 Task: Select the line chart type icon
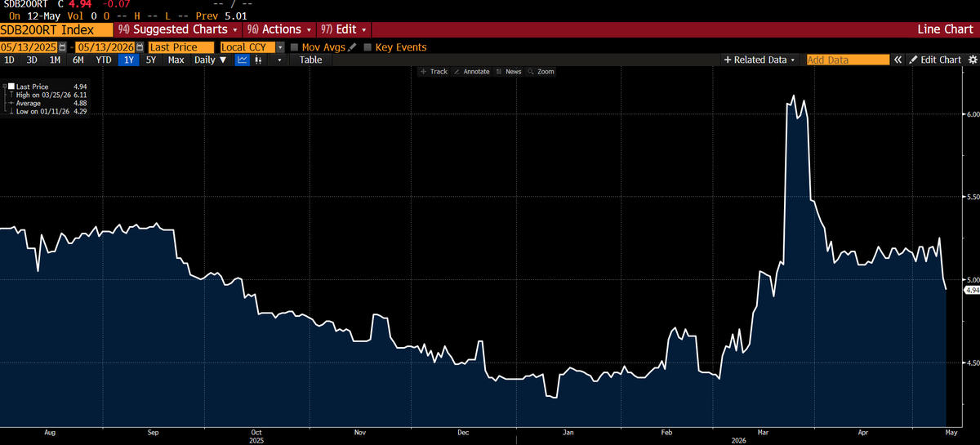click(243, 60)
